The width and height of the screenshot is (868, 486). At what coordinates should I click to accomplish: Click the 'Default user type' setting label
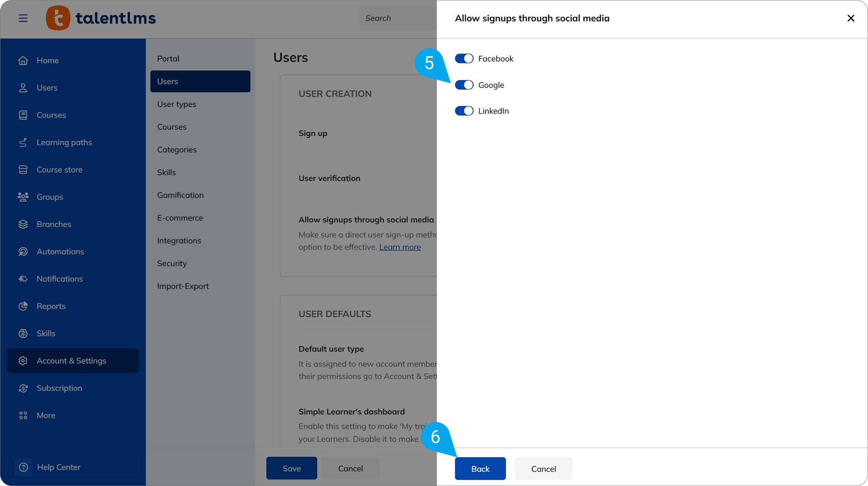pos(331,349)
